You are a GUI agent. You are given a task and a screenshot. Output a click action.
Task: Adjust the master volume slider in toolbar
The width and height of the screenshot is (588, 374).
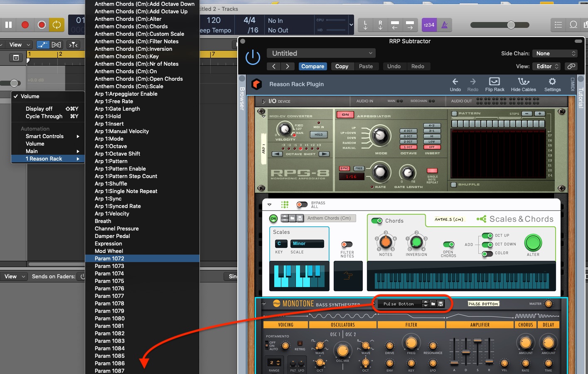coord(511,25)
